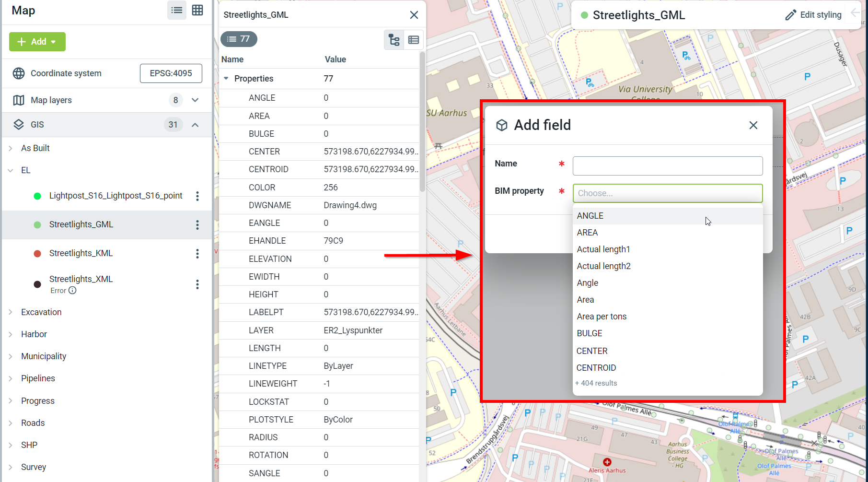Click the error info icon under Streetlights_XML

tap(72, 291)
